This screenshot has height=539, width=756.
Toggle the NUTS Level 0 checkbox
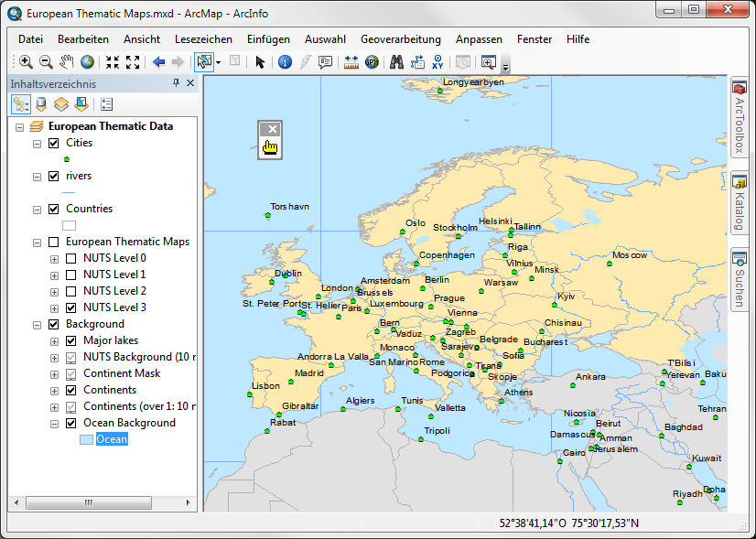click(70, 258)
